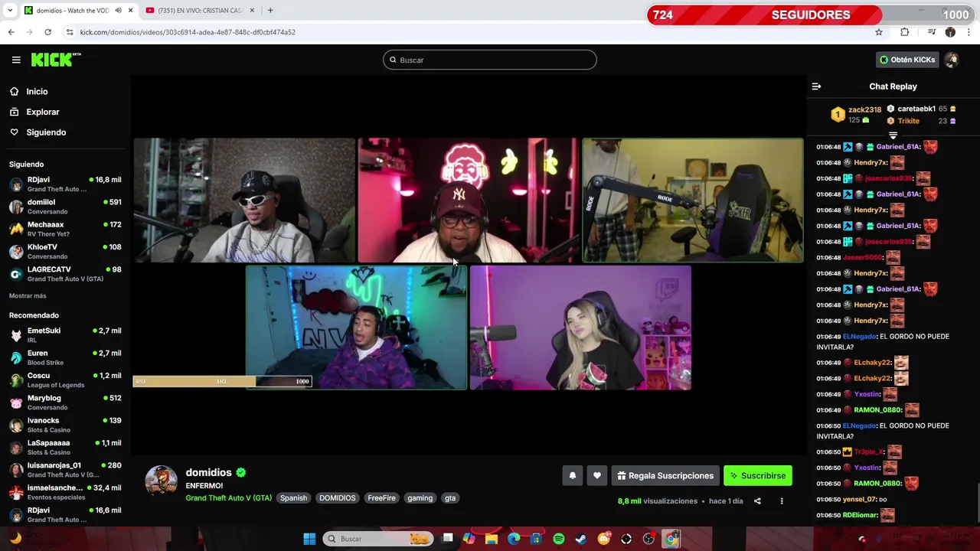Screen dimensions: 980x551
Task: Click the address bar URL
Action: 188,32
